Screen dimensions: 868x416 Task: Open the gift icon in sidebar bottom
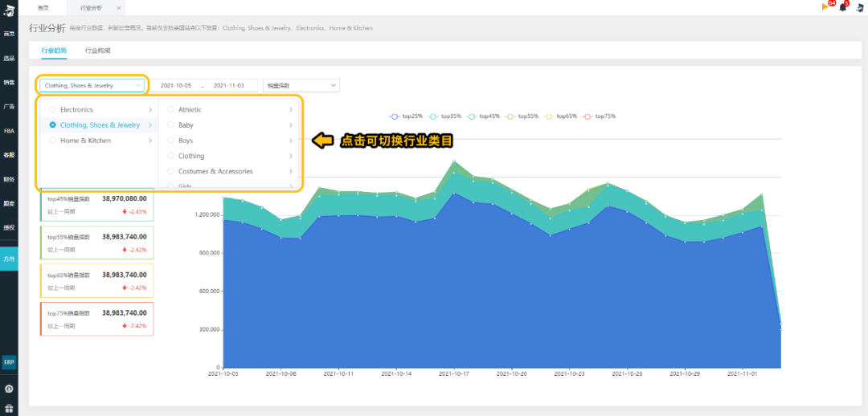(x=9, y=408)
